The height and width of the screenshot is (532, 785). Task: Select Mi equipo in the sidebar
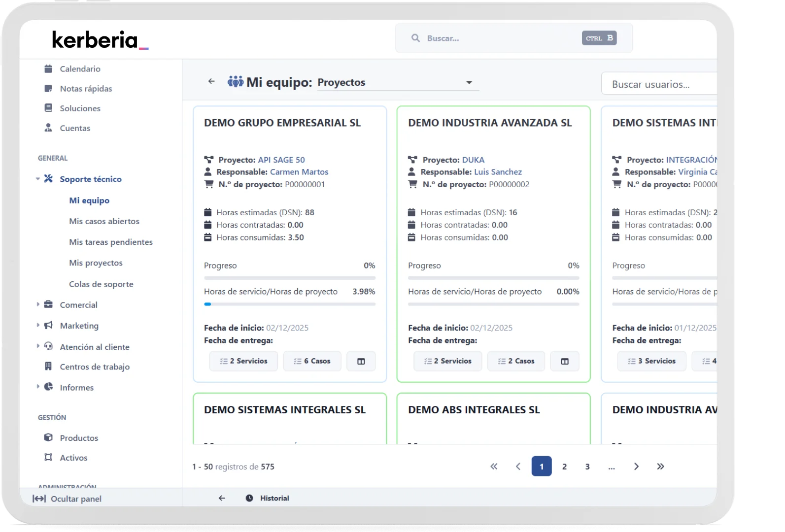89,200
